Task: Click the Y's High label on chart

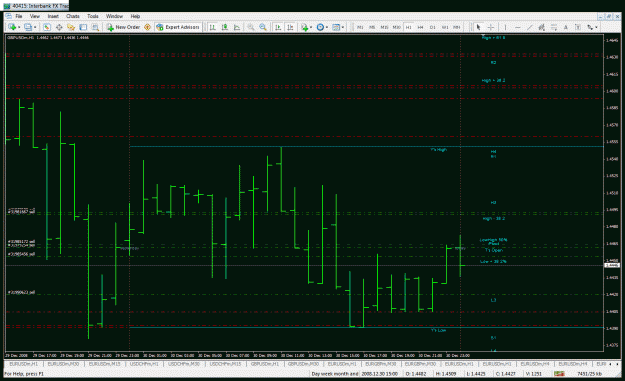Action: click(439, 150)
